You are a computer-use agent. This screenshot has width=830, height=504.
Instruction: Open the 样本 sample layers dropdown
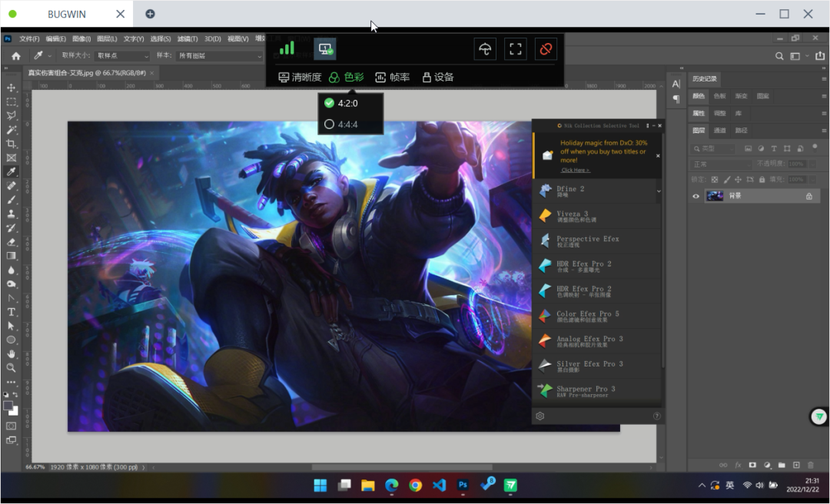tap(219, 56)
